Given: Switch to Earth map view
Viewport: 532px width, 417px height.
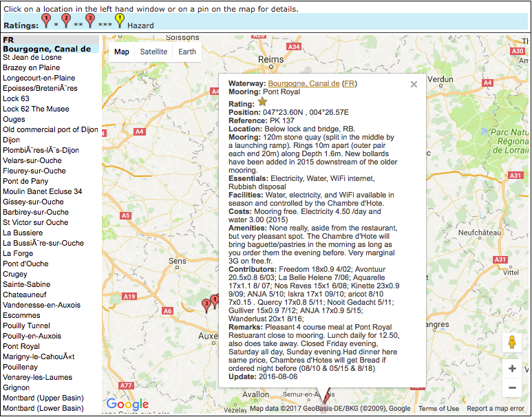Looking at the screenshot, I should click(187, 52).
